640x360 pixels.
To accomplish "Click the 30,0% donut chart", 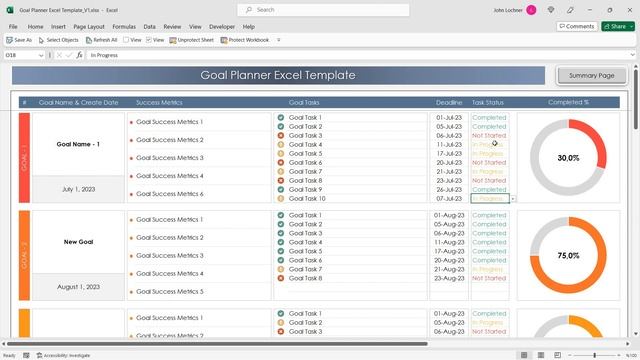I will point(568,158).
